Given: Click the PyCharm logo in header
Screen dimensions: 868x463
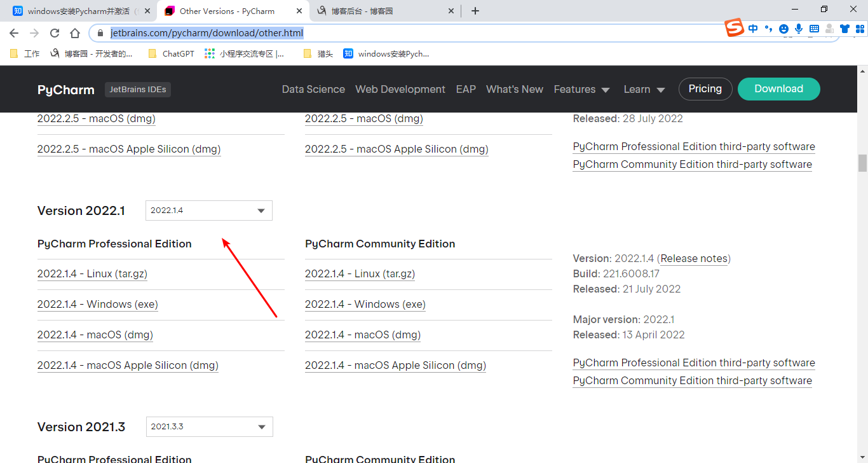Looking at the screenshot, I should click(65, 90).
